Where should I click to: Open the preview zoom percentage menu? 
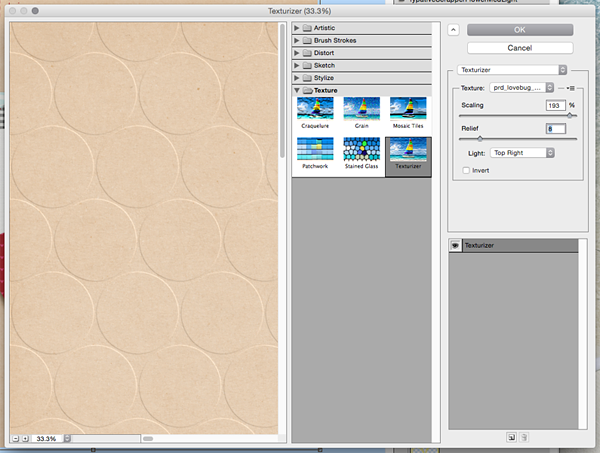coord(67,438)
